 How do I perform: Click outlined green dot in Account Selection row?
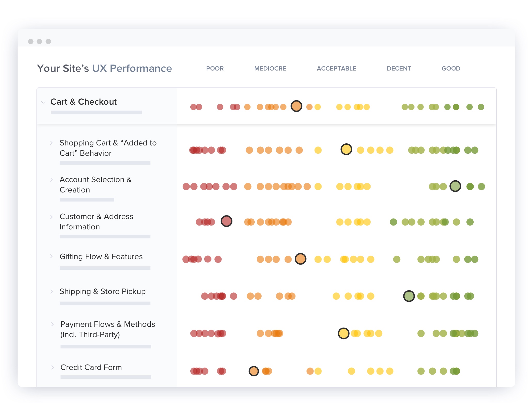pos(455,186)
